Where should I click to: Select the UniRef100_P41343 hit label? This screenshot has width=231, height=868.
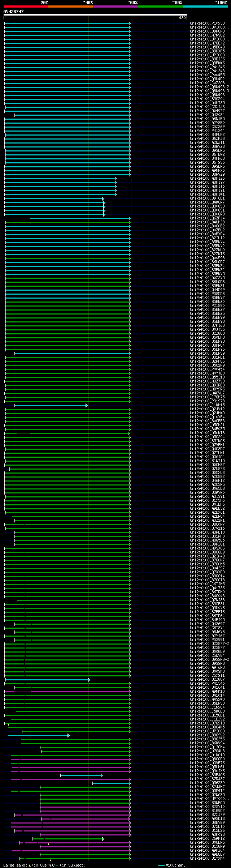click(207, 71)
